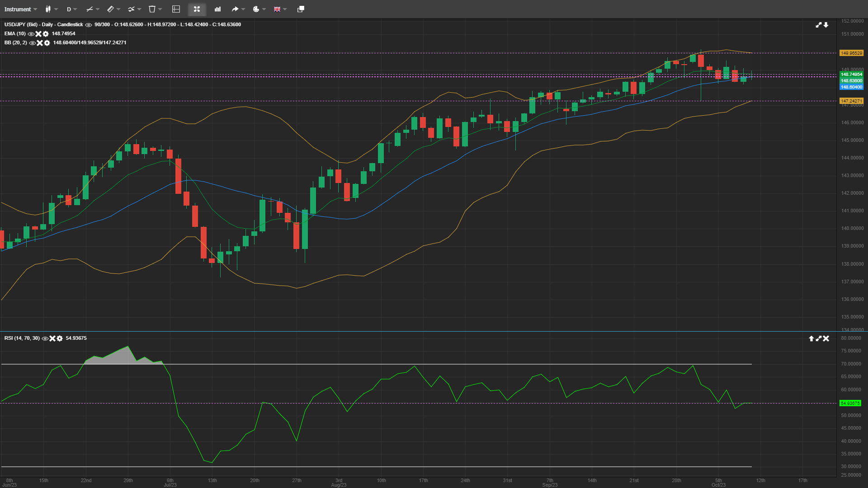Image resolution: width=868 pixels, height=488 pixels.
Task: Click the 90/300 OHLC readout text
Action: [168, 25]
